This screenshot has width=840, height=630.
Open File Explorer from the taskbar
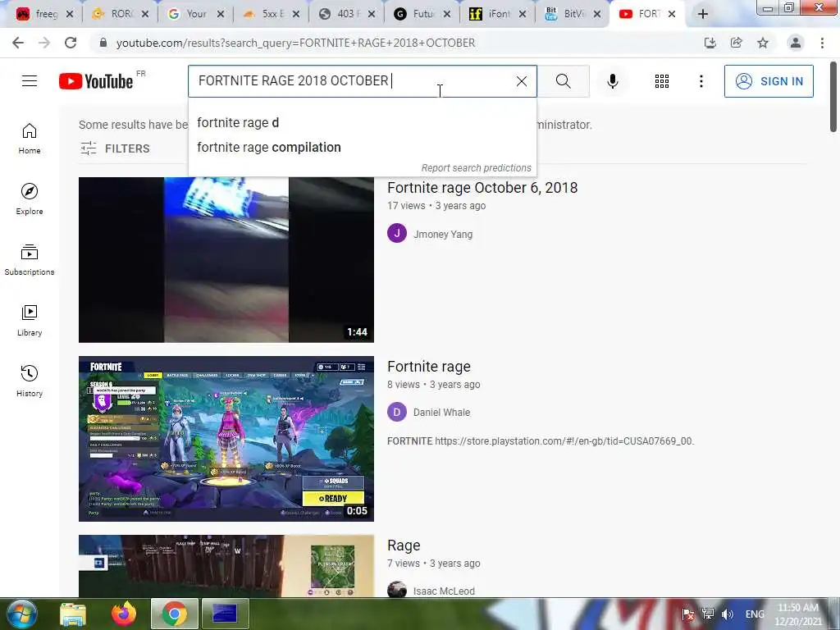click(73, 614)
